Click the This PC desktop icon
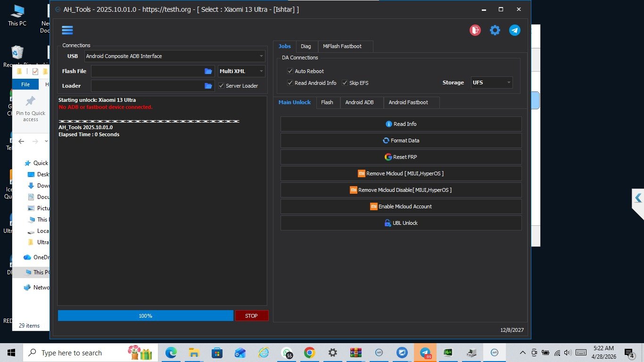644x362 pixels. click(17, 15)
